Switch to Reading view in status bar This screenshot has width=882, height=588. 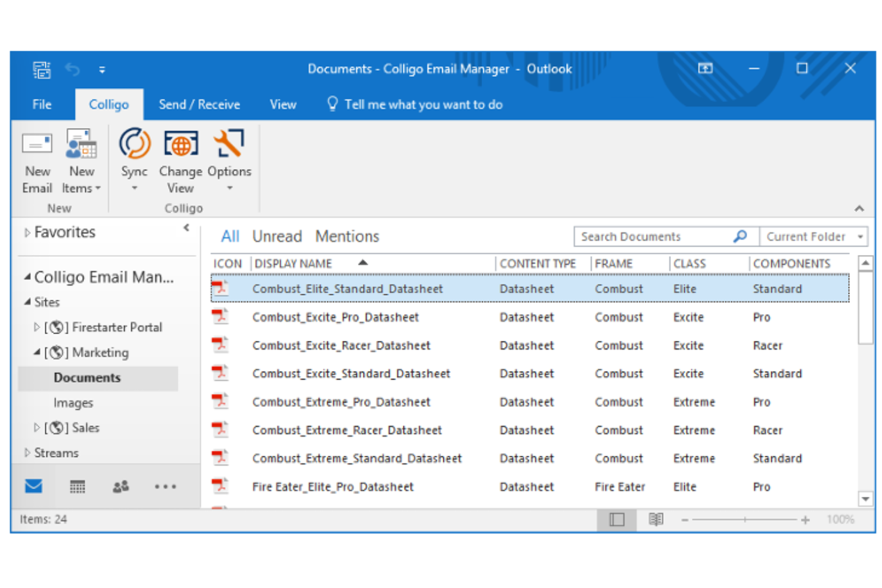(x=656, y=519)
